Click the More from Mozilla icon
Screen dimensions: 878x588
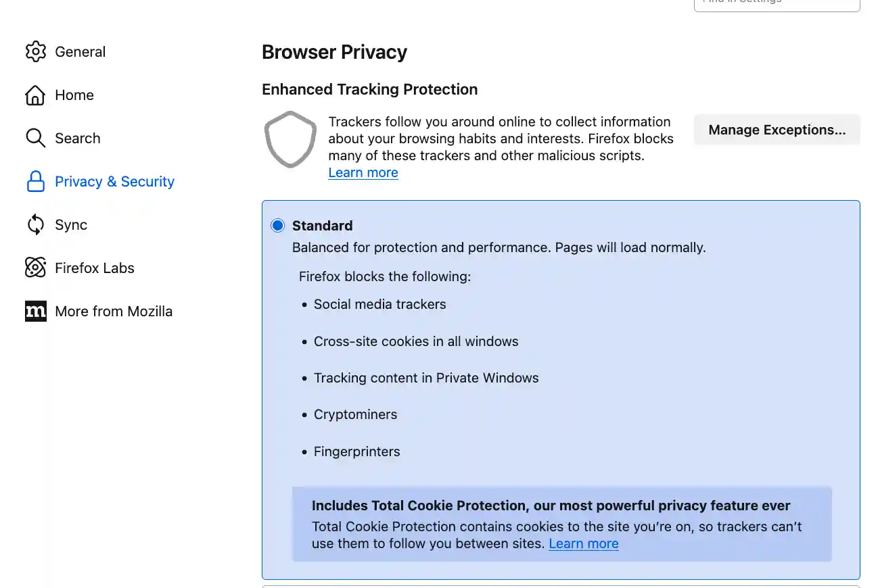tap(35, 311)
